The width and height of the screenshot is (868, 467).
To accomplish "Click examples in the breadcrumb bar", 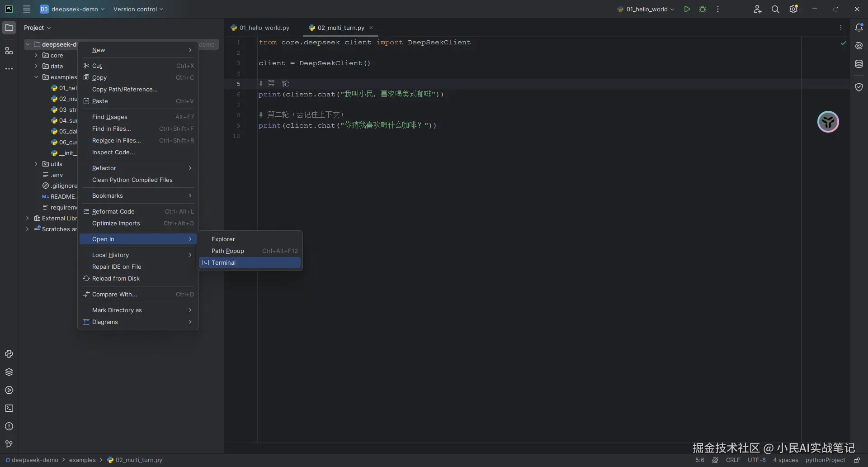I will pyautogui.click(x=82, y=460).
